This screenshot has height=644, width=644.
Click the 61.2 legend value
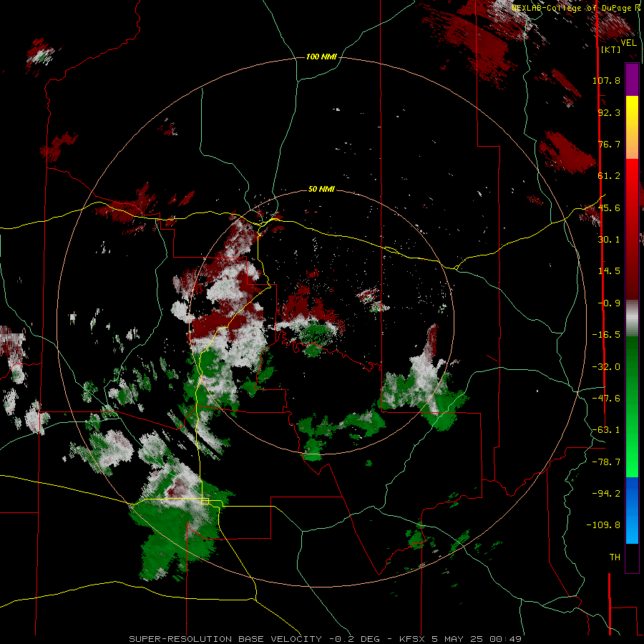(609, 176)
